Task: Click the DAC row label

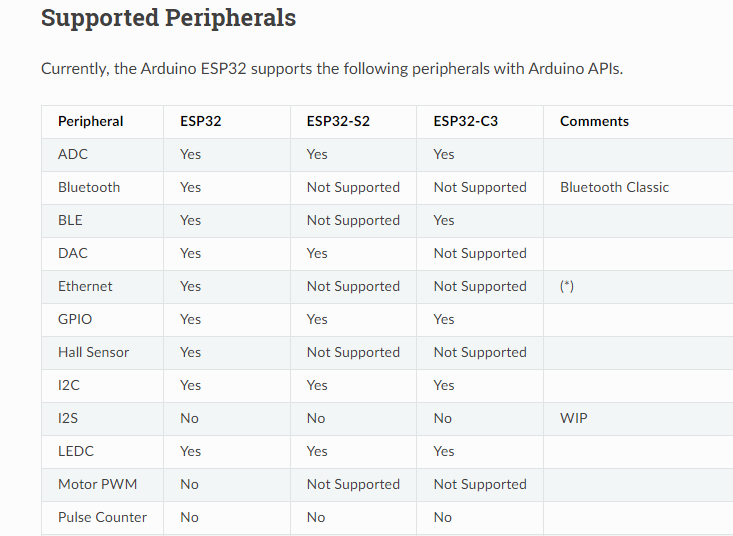Action: coord(73,253)
